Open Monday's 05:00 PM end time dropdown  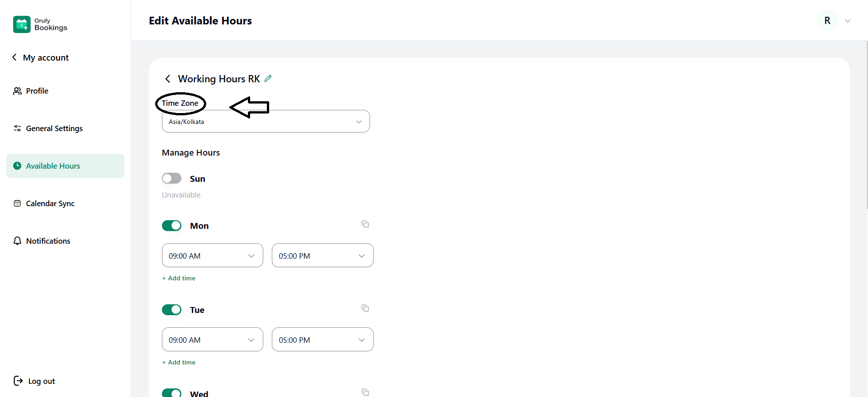(x=322, y=256)
